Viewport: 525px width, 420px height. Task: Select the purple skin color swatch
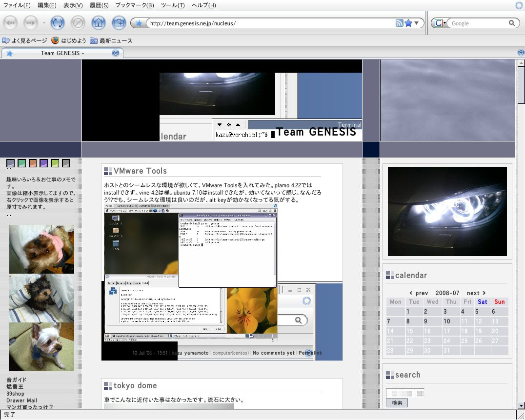[x=43, y=163]
